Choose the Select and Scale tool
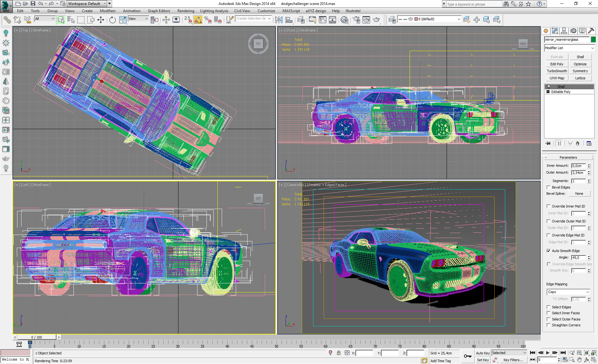598x364 pixels. (123, 20)
